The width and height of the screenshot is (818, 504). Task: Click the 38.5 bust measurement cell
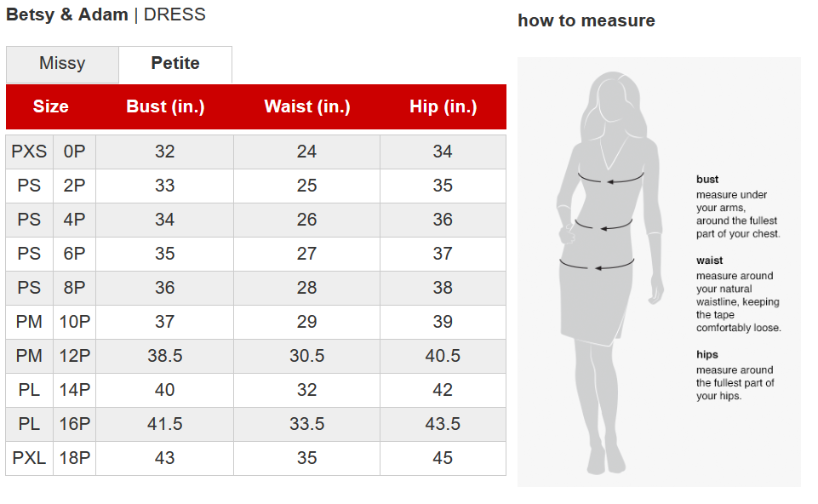coord(165,356)
